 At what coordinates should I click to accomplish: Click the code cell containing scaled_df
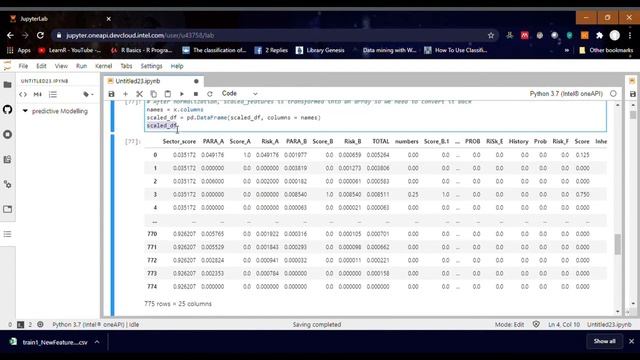pos(376,116)
